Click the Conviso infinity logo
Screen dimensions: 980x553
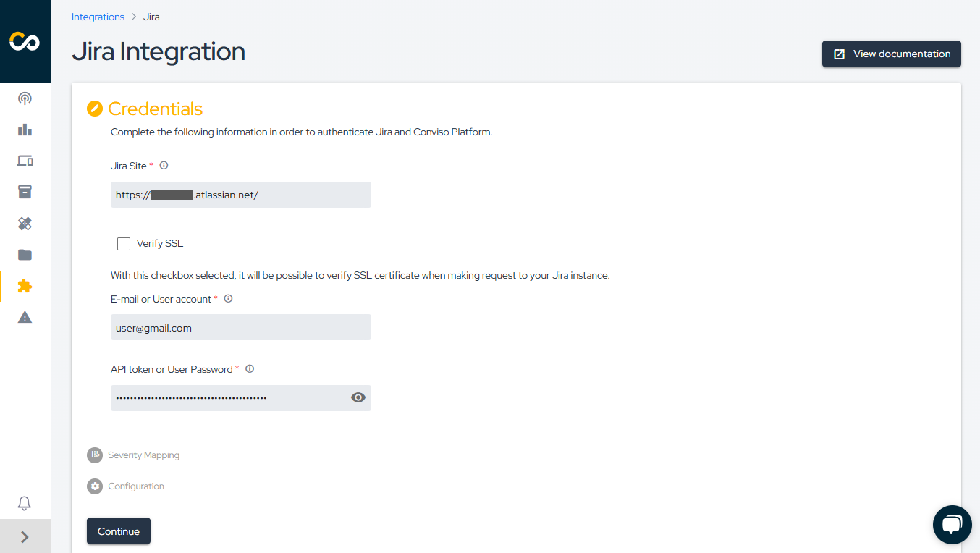(25, 42)
